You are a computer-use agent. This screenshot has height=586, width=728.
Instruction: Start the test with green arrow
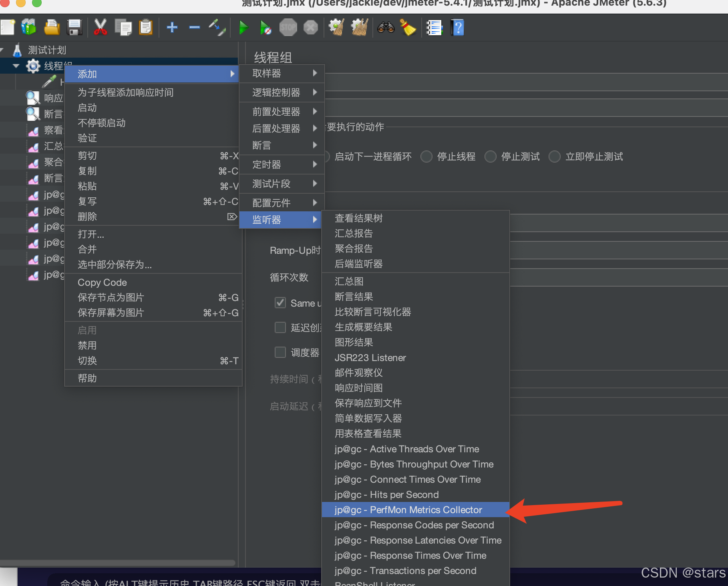(243, 28)
